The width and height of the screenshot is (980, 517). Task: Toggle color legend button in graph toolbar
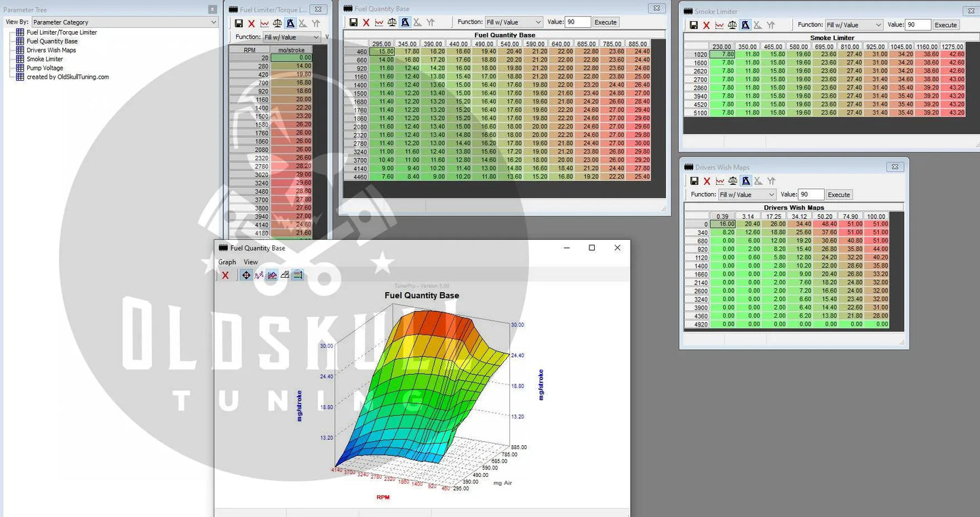click(298, 275)
